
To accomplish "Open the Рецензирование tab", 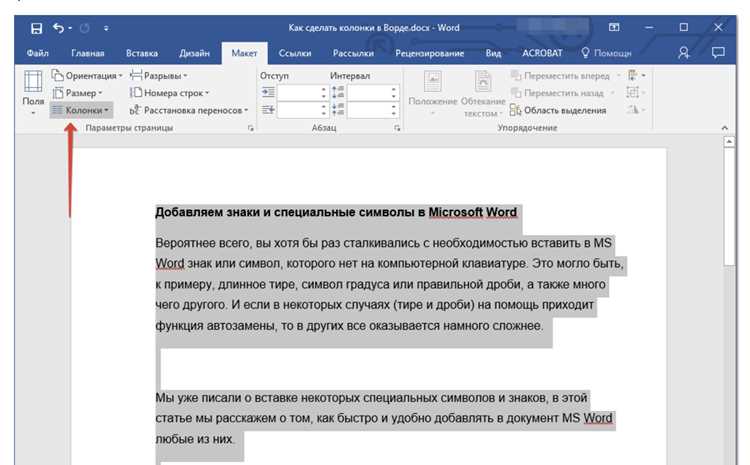I will click(x=430, y=53).
